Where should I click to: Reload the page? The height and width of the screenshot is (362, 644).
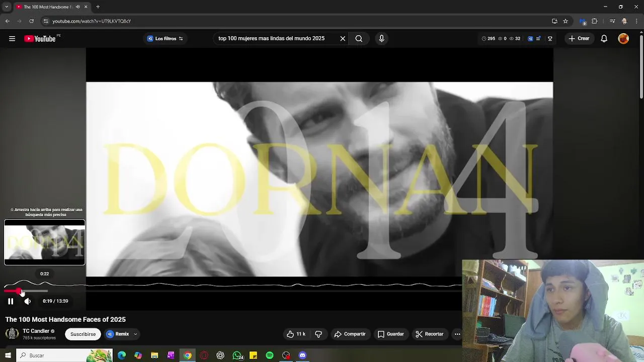tap(31, 21)
